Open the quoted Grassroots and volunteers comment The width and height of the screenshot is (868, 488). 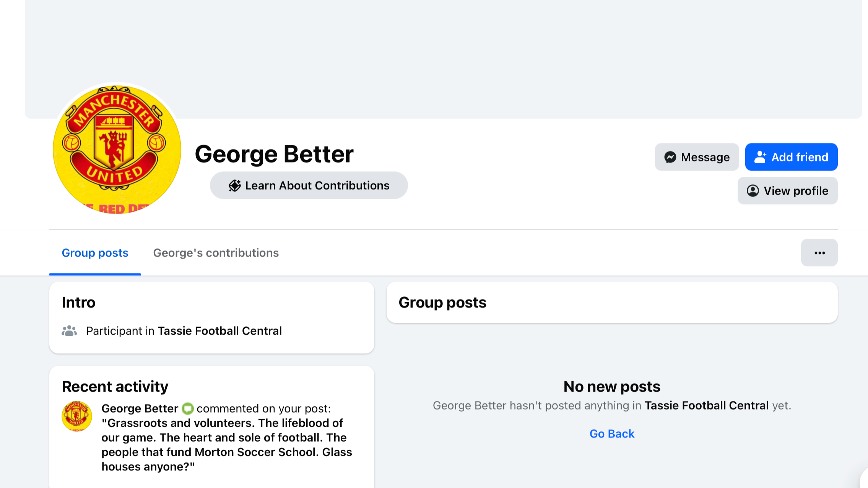(227, 445)
